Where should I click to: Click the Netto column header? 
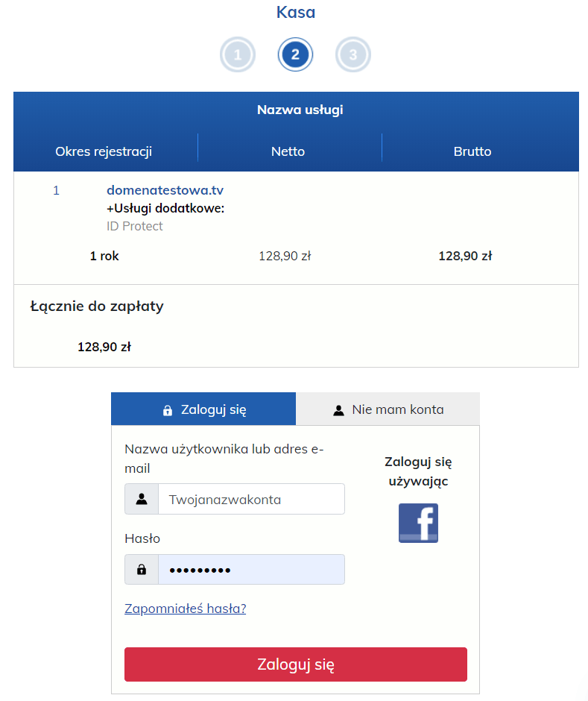tap(288, 151)
